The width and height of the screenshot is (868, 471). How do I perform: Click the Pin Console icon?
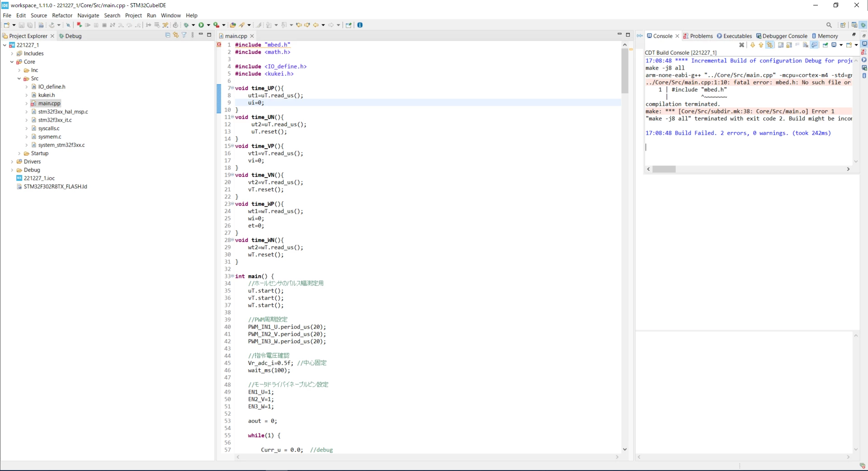(825, 45)
